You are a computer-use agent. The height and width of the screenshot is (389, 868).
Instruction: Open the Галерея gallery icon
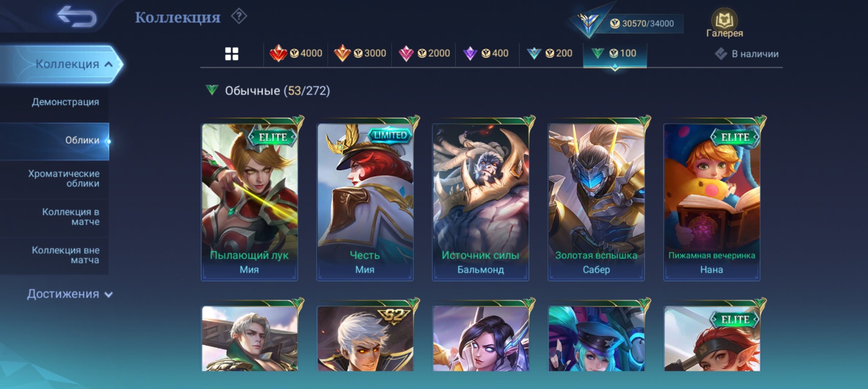724,23
